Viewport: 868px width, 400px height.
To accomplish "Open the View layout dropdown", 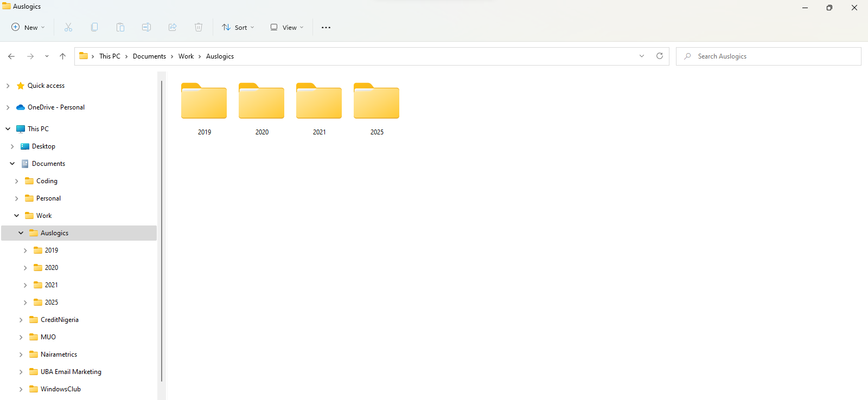I will 287,27.
